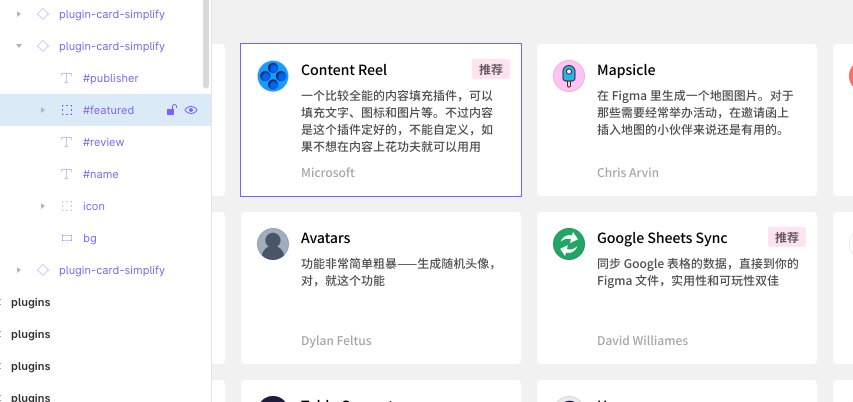The height and width of the screenshot is (402, 853).
Task: Click the frame icon beside #featured layer
Action: point(67,110)
